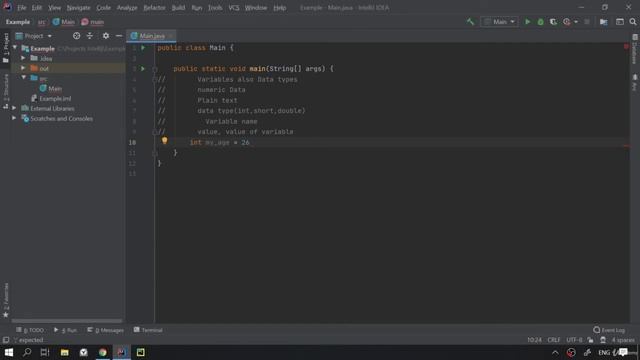The image size is (640, 360).
Task: Click the UTF-8 encoding status
Action: [x=574, y=340]
